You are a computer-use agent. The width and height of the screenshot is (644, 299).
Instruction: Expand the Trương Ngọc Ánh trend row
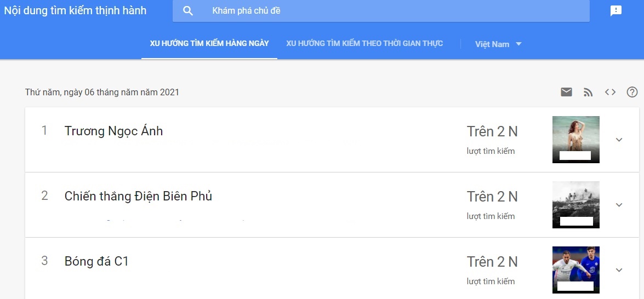point(619,140)
